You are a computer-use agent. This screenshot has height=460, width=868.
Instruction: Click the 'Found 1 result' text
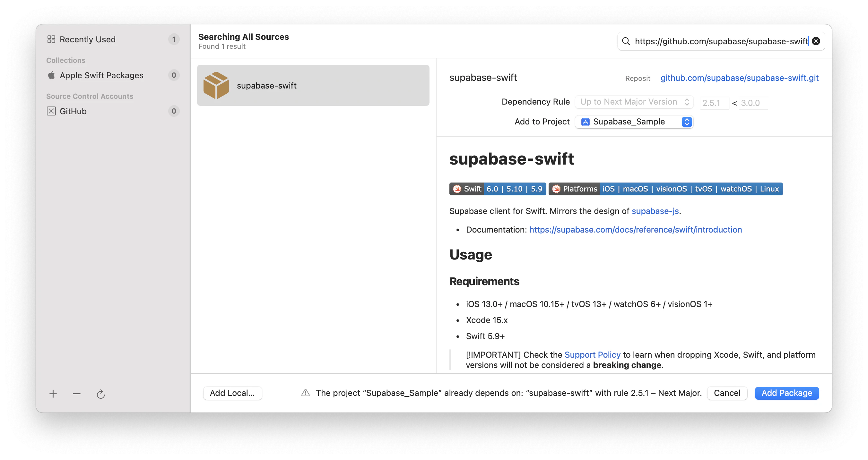tap(222, 47)
